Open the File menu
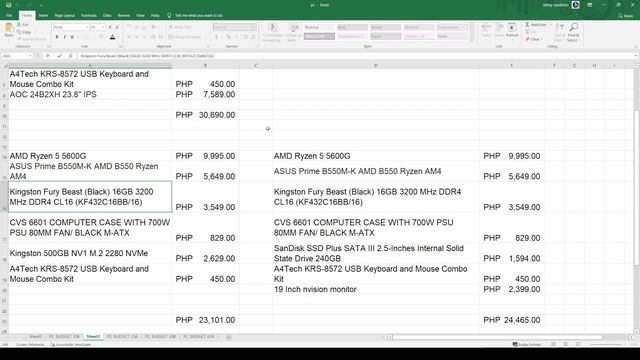 tap(9, 16)
